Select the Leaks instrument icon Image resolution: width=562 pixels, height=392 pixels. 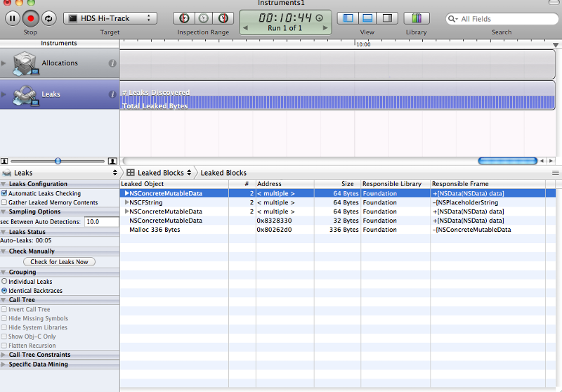click(x=25, y=95)
